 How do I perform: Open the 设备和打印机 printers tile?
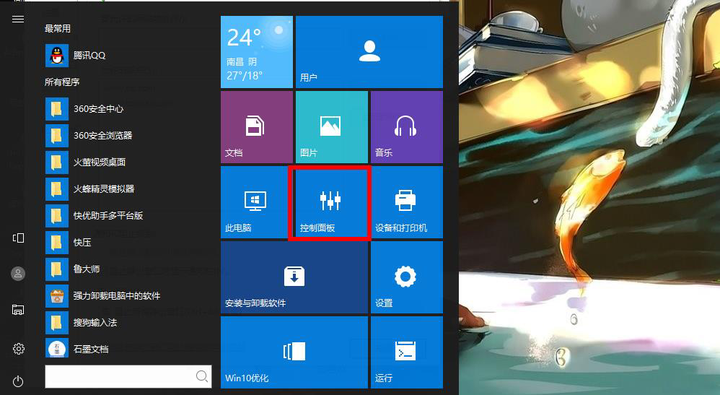[x=407, y=203]
